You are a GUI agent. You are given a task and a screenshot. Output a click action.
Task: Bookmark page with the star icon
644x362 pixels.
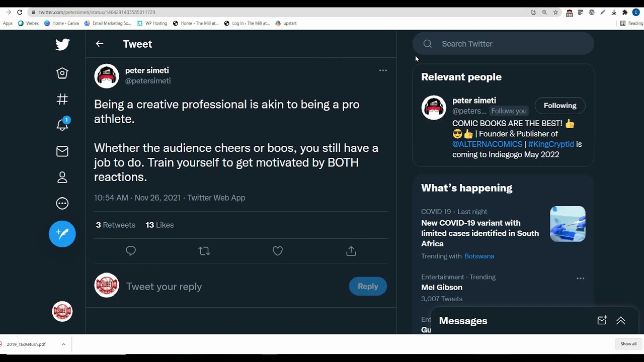pos(555,12)
